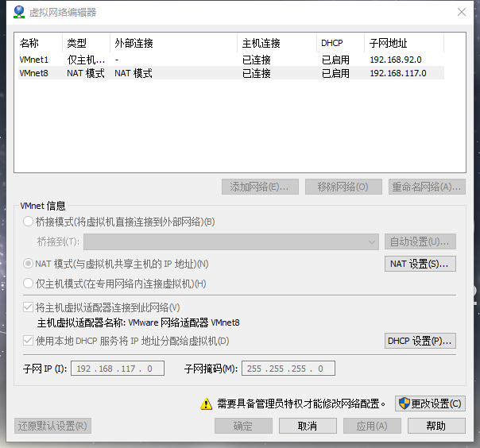This screenshot has height=448, width=480.
Task: Select 仅主机模式 radio button
Action: point(28,284)
